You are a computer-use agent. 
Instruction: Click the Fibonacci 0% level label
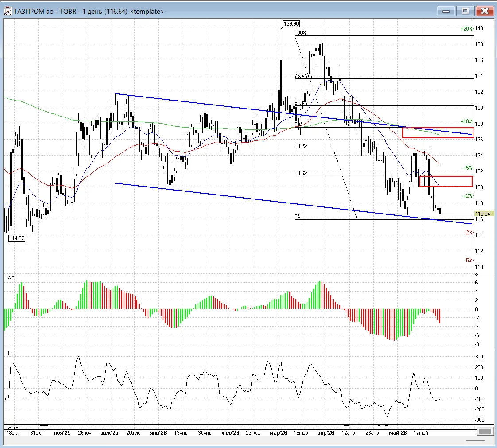298,217
